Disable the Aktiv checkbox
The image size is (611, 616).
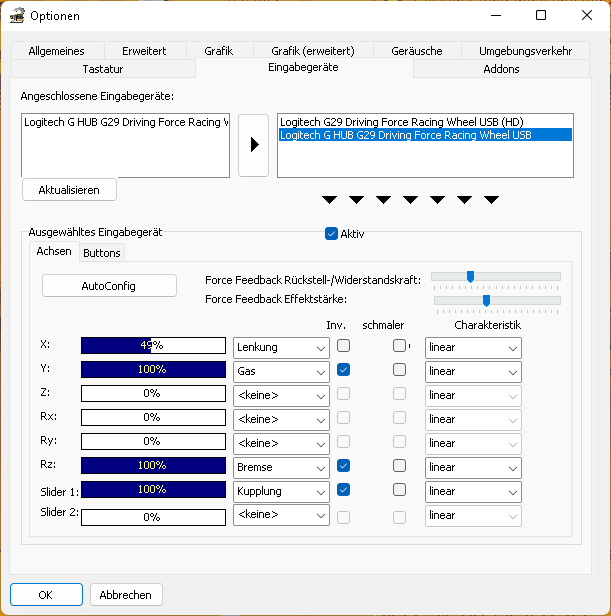tap(332, 234)
